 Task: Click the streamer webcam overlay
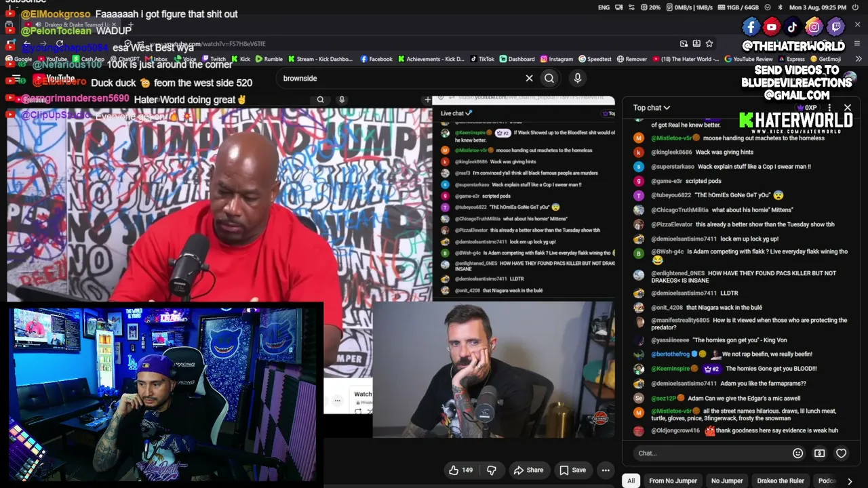pyautogui.click(x=165, y=394)
